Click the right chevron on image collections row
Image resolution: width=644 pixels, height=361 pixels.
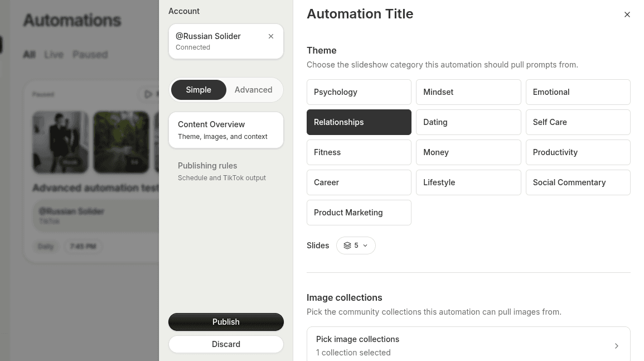tap(617, 346)
